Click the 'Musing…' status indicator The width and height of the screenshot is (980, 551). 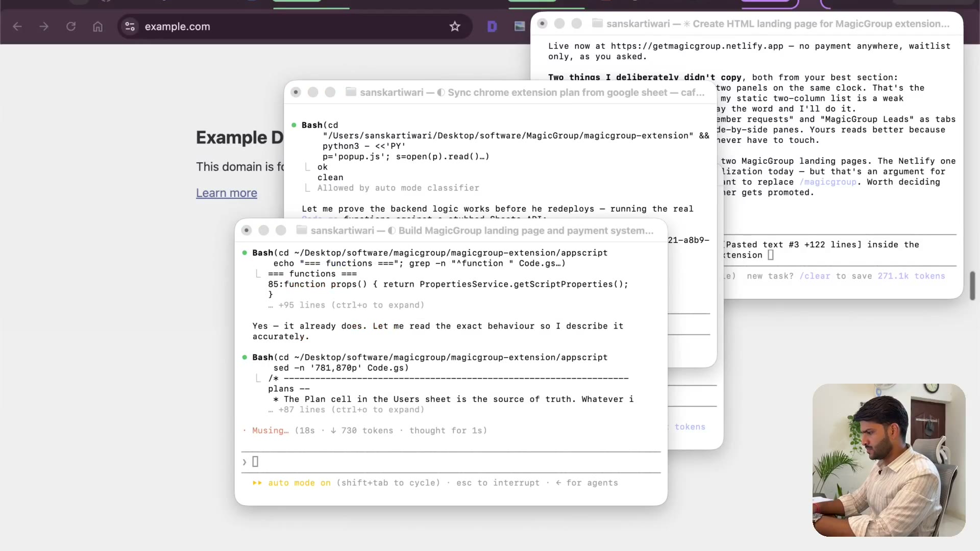click(x=270, y=431)
